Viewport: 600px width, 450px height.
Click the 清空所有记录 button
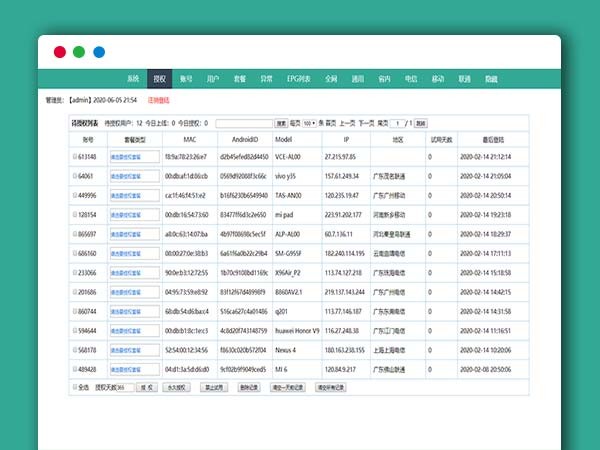[331, 386]
